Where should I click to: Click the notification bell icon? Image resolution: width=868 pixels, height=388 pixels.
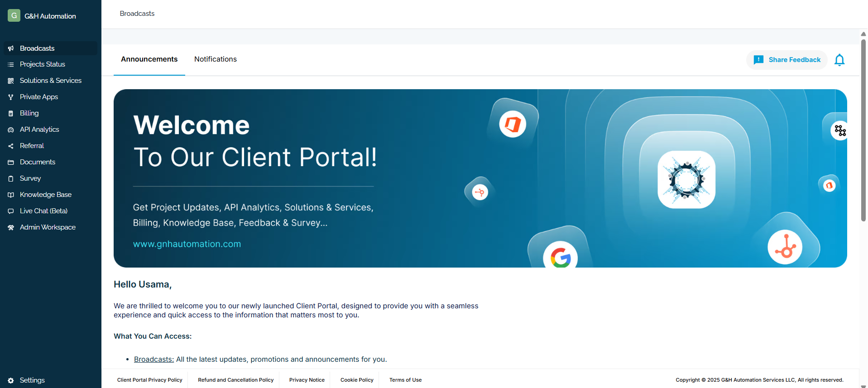click(839, 60)
